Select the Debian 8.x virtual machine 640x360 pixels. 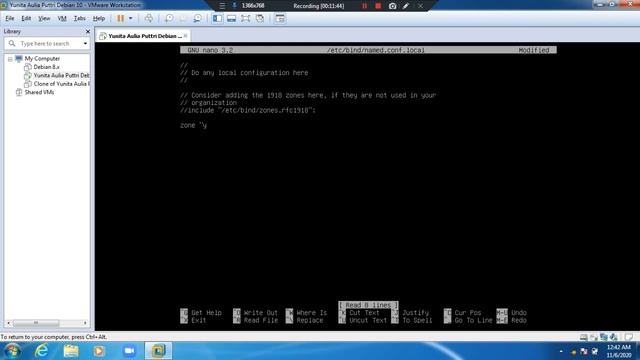point(46,67)
